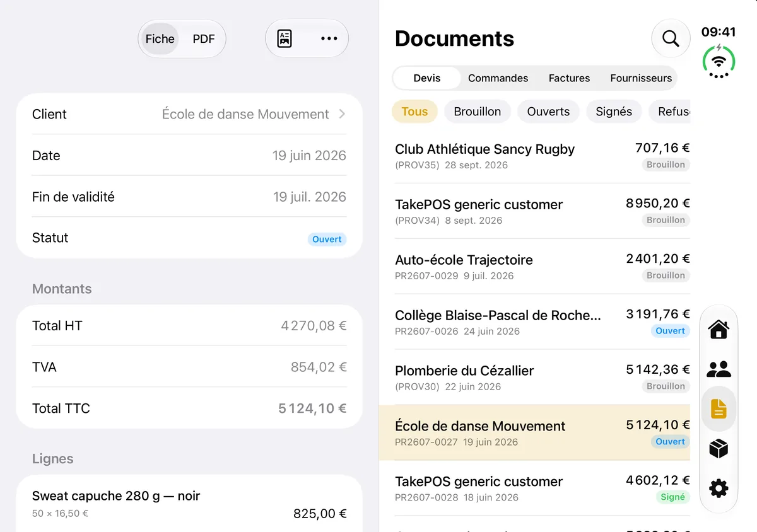This screenshot has height=532, width=757.
Task: Open the École de danse Mouvement client chevron
Action: (x=342, y=114)
